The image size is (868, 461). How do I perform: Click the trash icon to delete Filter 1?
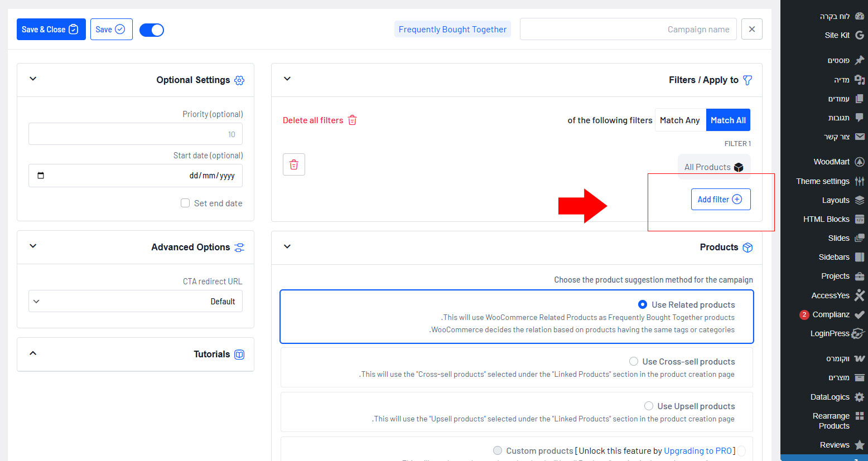pos(294,164)
